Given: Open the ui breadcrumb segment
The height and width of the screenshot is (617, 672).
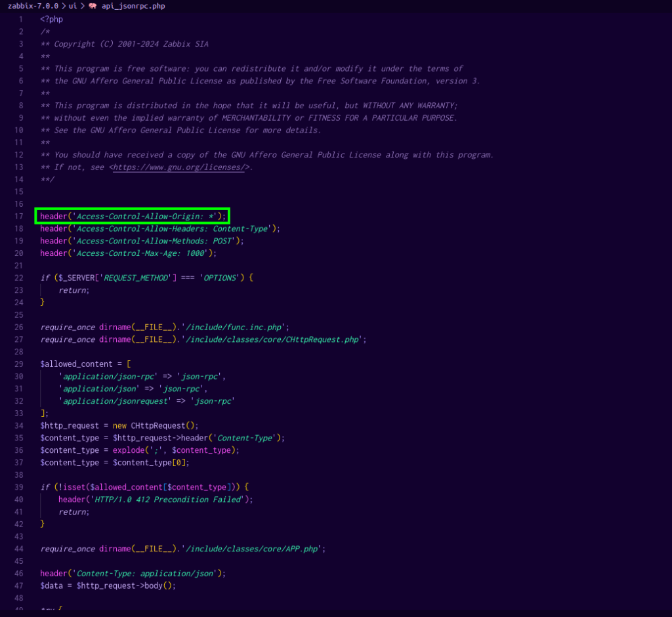Looking at the screenshot, I should tap(73, 6).
